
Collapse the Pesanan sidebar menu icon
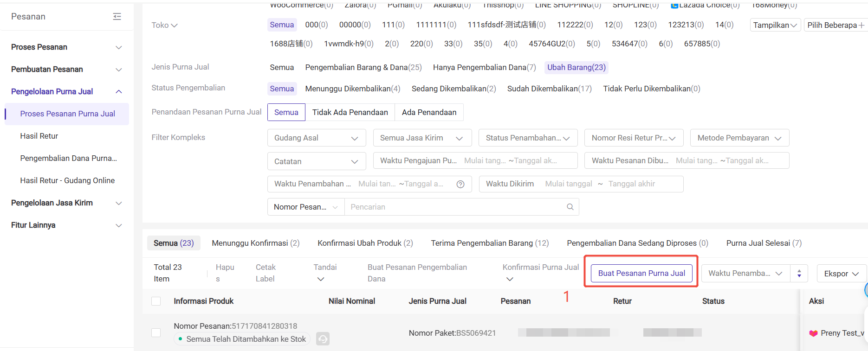coord(117,17)
